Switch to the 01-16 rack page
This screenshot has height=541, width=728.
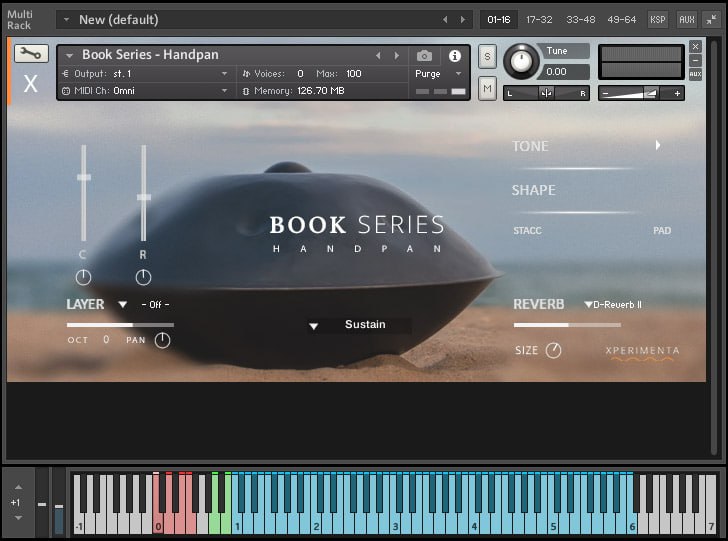point(499,20)
